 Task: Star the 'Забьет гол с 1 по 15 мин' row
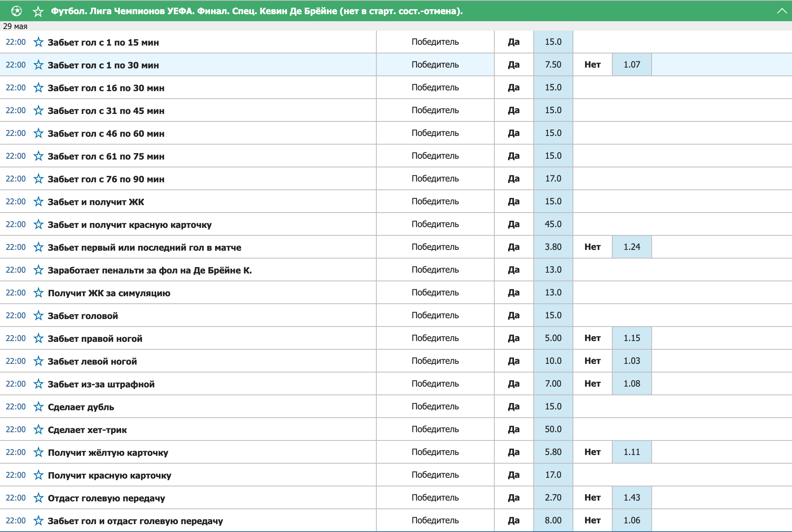click(38, 42)
